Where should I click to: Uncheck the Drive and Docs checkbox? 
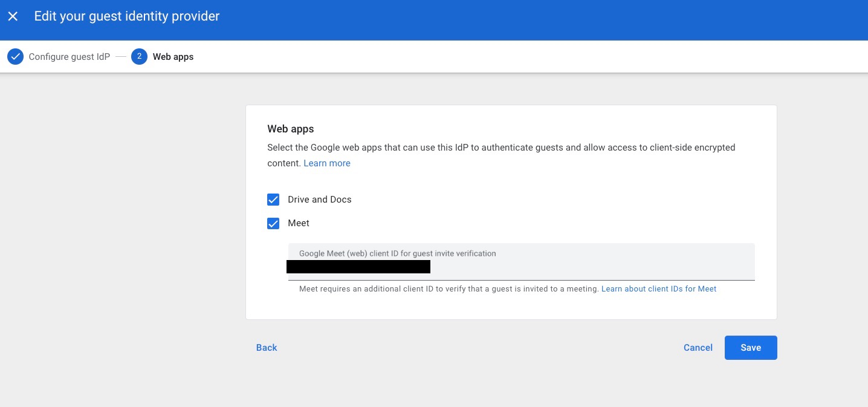click(x=273, y=200)
